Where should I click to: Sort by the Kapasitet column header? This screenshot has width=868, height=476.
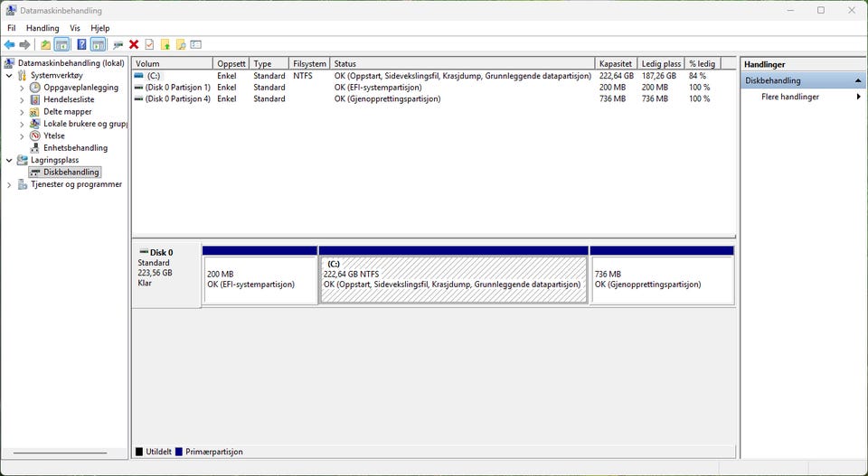pos(616,63)
